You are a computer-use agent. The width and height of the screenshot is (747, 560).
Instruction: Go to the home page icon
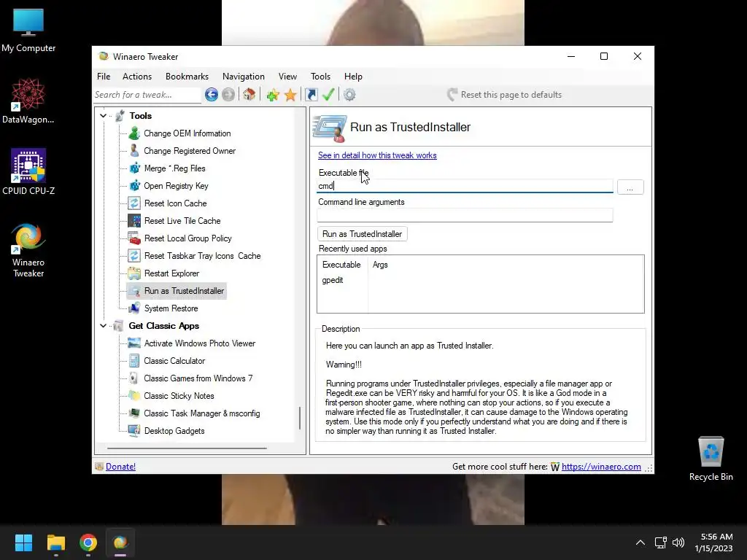click(249, 94)
